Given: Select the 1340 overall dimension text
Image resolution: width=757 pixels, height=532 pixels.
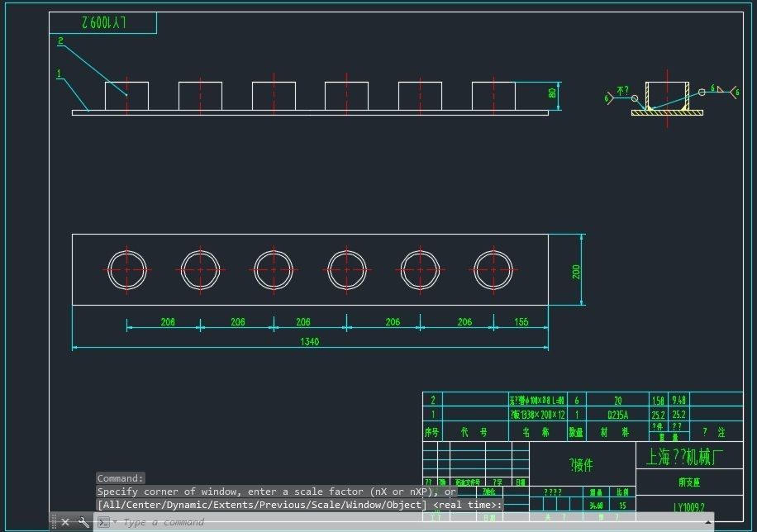Looking at the screenshot, I should (309, 342).
